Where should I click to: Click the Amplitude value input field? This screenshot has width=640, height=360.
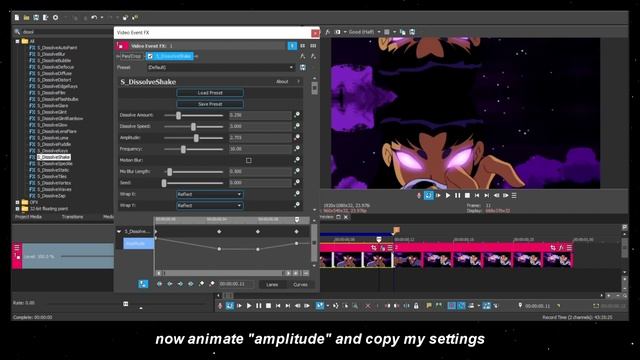pyautogui.click(x=260, y=138)
